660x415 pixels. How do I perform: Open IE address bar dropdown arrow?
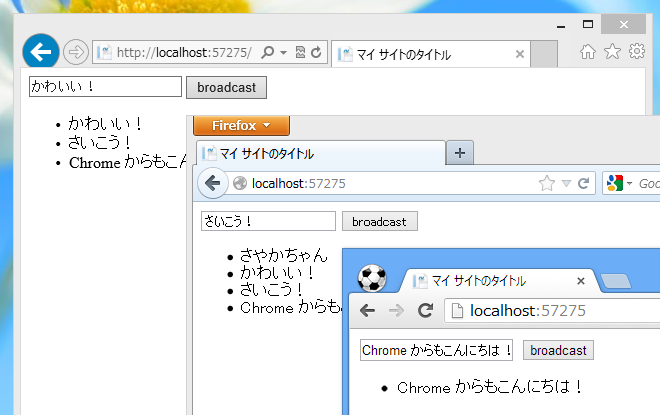tap(284, 53)
